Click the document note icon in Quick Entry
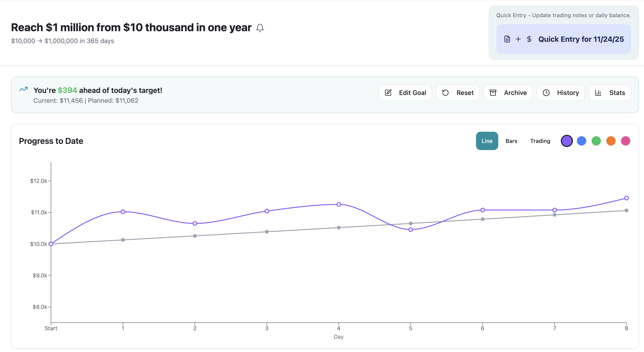This screenshot has height=352, width=644. (x=507, y=39)
